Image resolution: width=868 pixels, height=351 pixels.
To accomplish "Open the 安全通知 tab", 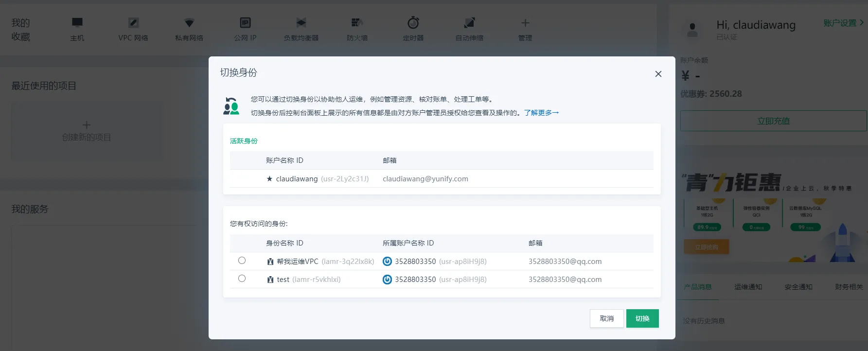I will click(x=798, y=287).
